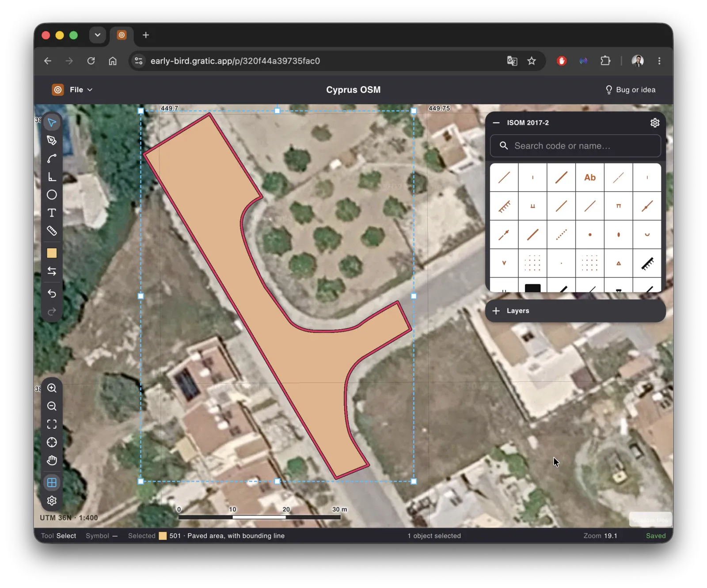View site information for the address bar

point(139,61)
